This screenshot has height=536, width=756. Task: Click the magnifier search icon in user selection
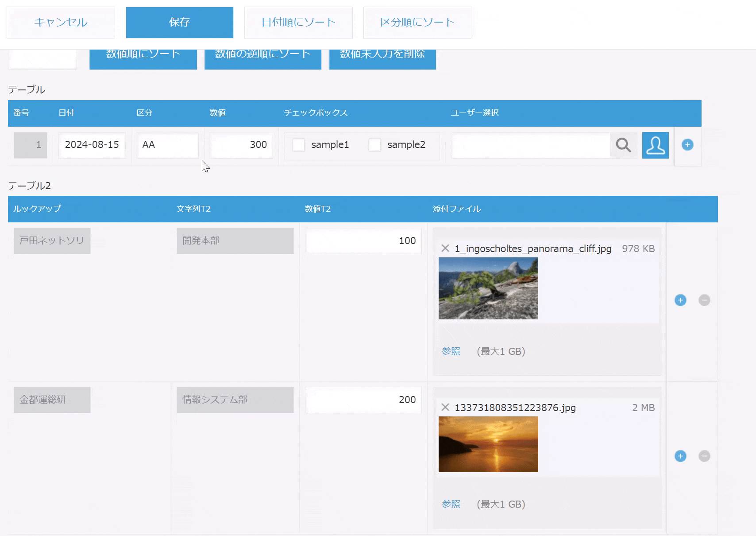(x=623, y=145)
